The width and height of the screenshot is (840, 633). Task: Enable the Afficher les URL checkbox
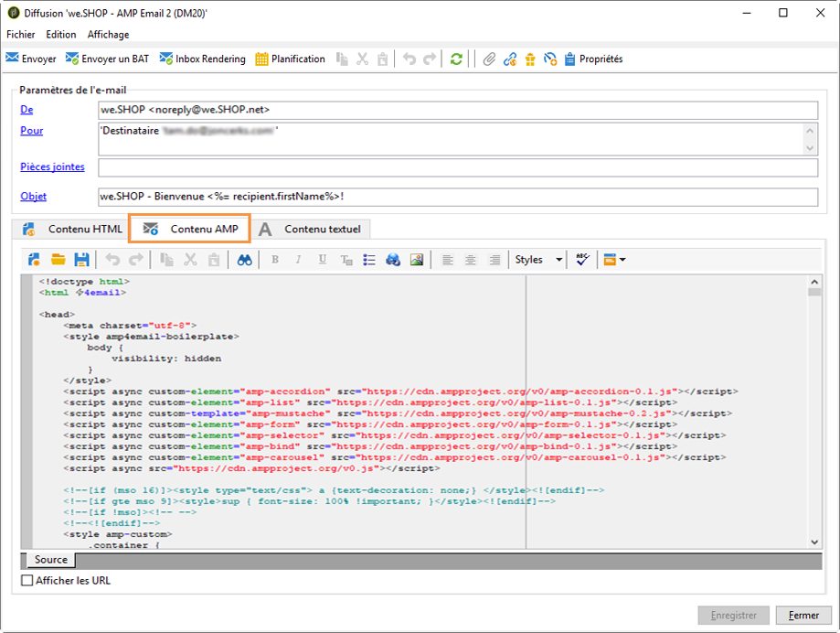click(x=27, y=581)
